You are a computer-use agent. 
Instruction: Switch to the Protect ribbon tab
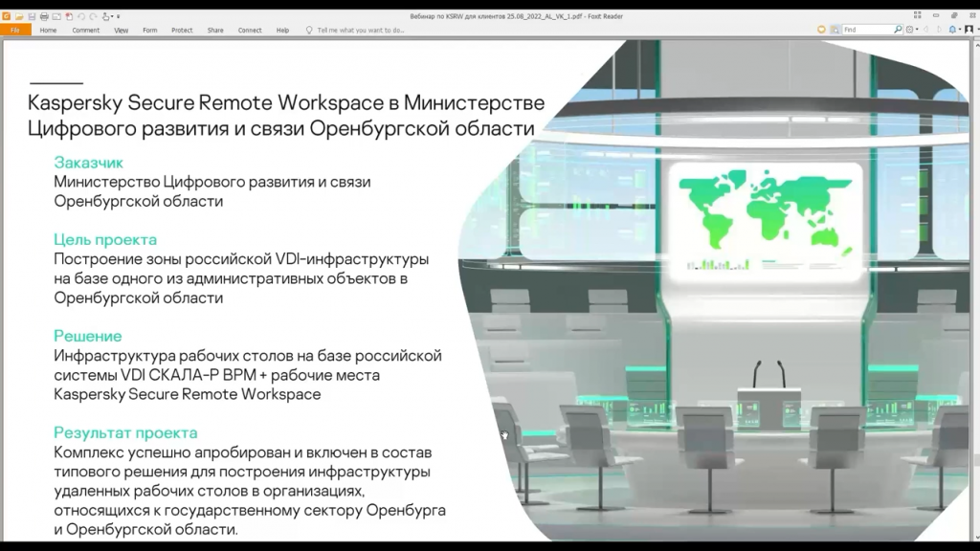click(182, 30)
